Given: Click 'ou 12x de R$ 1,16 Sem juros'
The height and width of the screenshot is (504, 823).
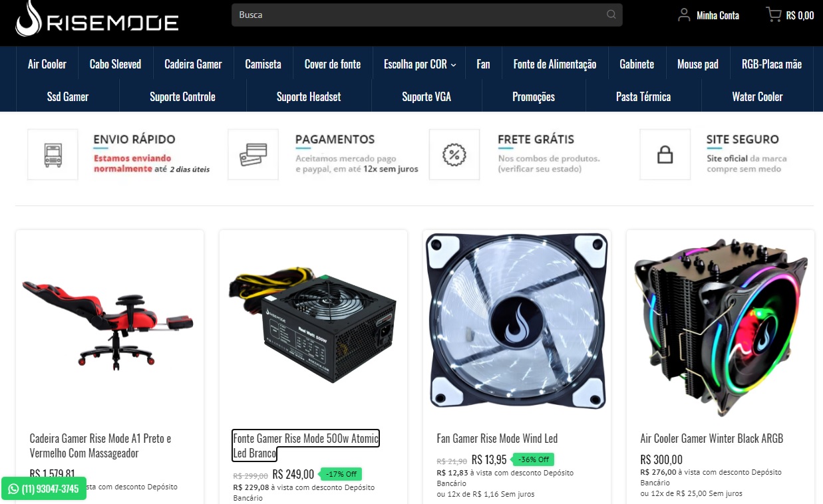Looking at the screenshot, I should [x=486, y=494].
